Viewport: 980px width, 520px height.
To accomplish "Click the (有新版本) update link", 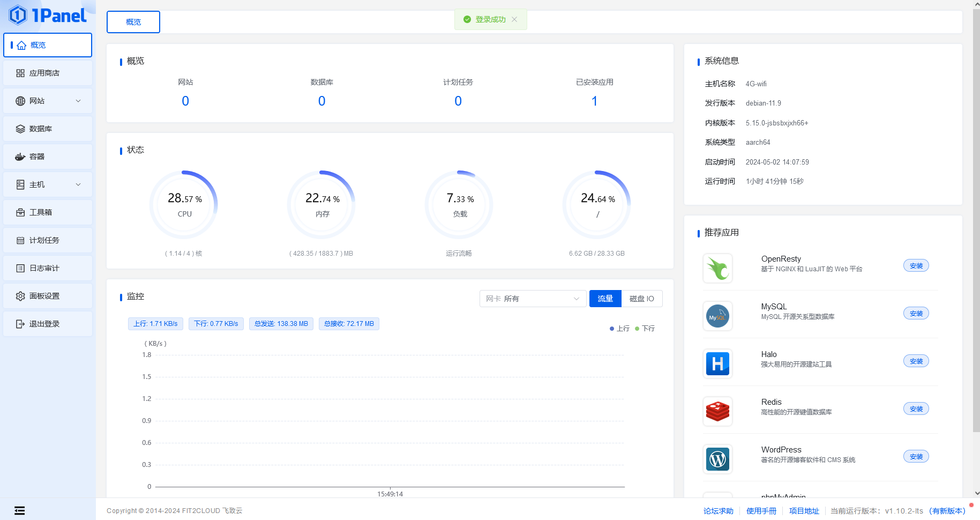I will tap(947, 511).
